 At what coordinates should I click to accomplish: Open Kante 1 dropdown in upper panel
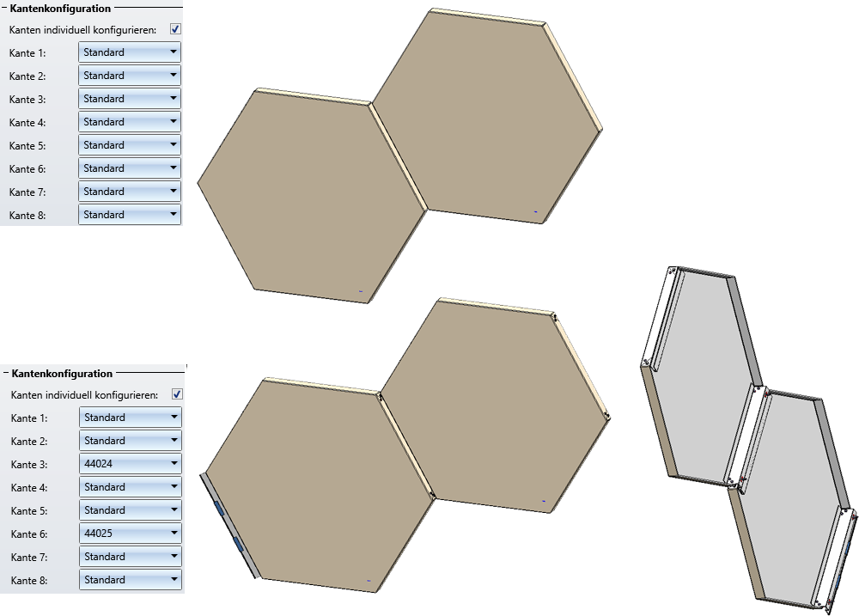coord(130,52)
